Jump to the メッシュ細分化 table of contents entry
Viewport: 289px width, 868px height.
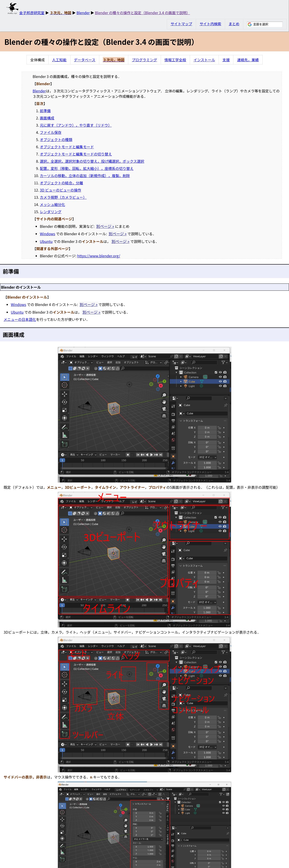[x=52, y=205]
